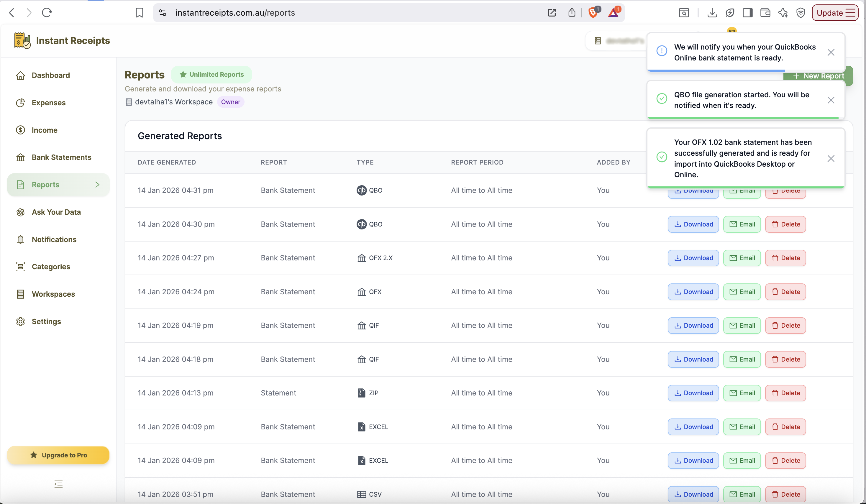
Task: Download the 04:30 pm QBO report
Action: click(693, 224)
